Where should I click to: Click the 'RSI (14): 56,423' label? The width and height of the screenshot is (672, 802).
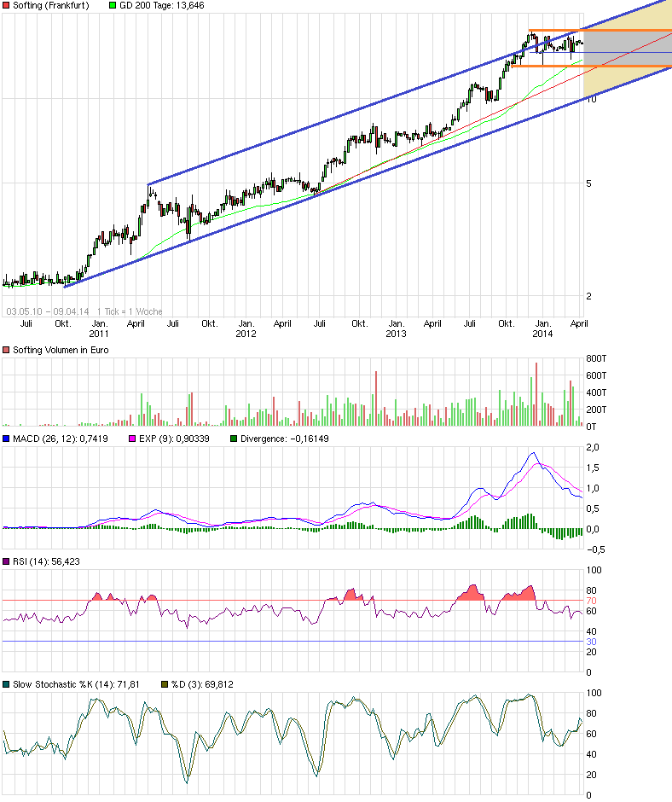coord(46,561)
